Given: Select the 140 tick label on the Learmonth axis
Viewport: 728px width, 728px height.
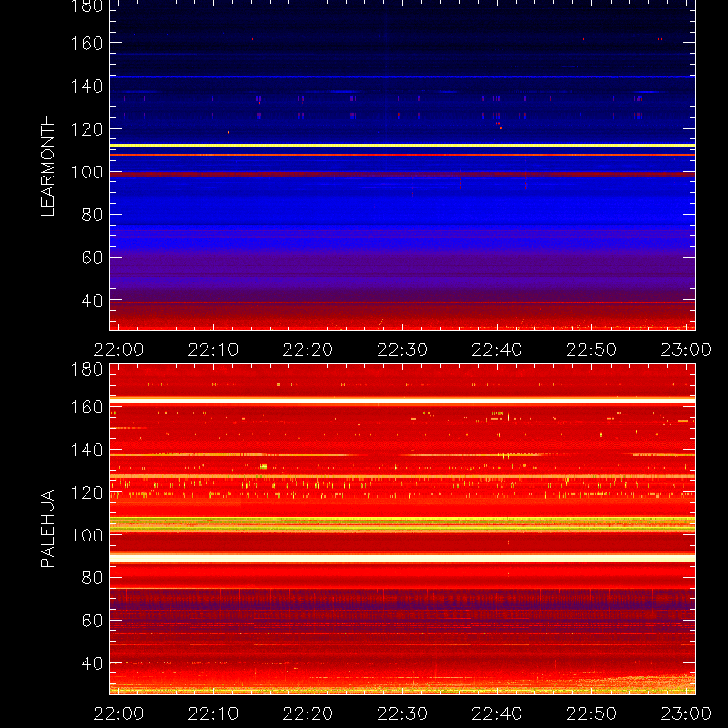Looking at the screenshot, I should coord(86,86).
